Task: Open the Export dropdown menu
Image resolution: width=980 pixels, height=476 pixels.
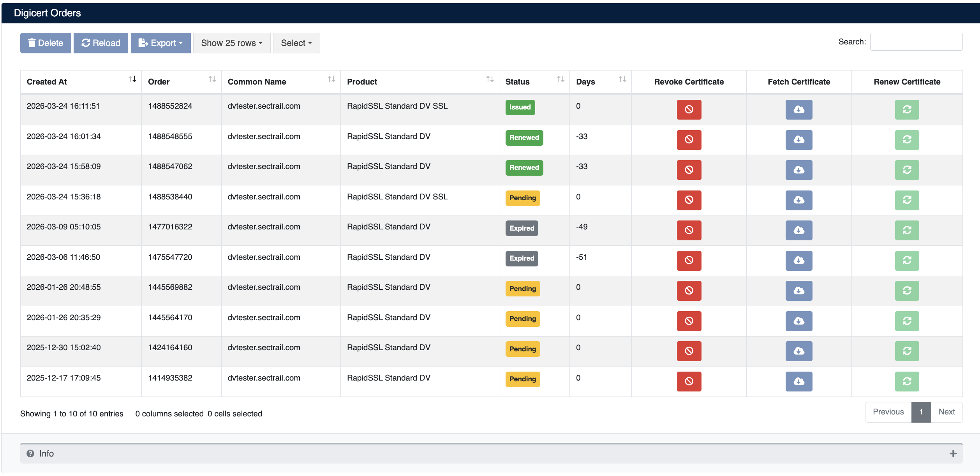Action: [x=160, y=43]
